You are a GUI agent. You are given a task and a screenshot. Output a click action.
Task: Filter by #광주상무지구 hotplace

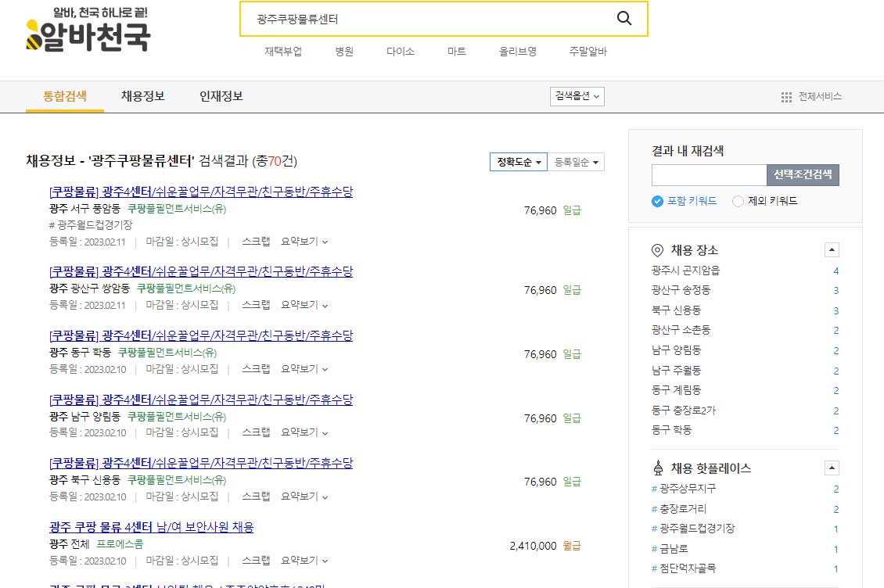point(683,488)
